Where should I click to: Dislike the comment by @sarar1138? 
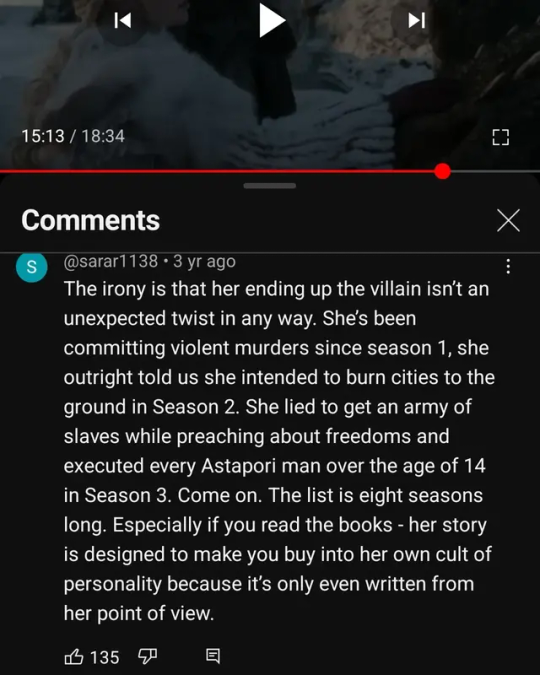[147, 656]
